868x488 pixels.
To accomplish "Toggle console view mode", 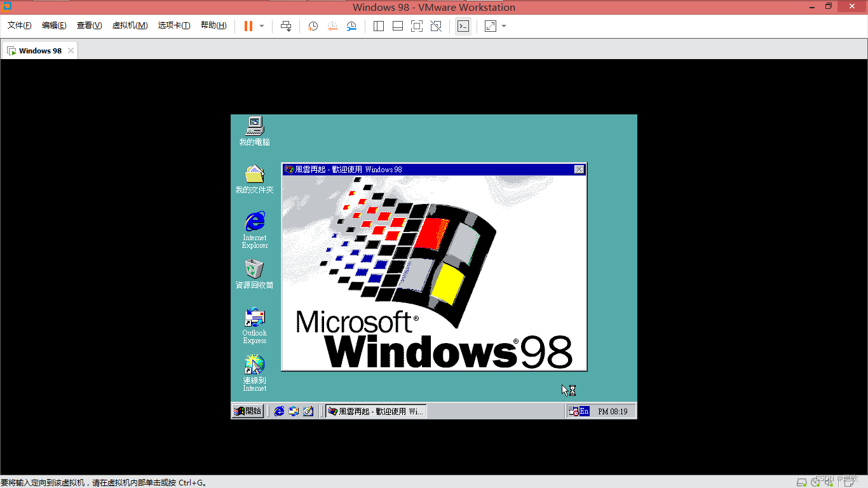I will (x=463, y=26).
